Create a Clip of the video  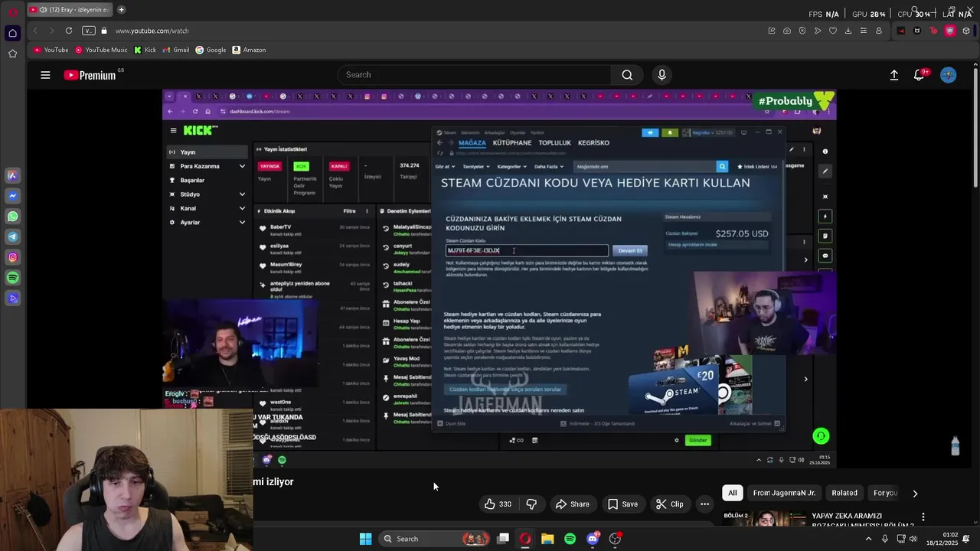pos(670,504)
